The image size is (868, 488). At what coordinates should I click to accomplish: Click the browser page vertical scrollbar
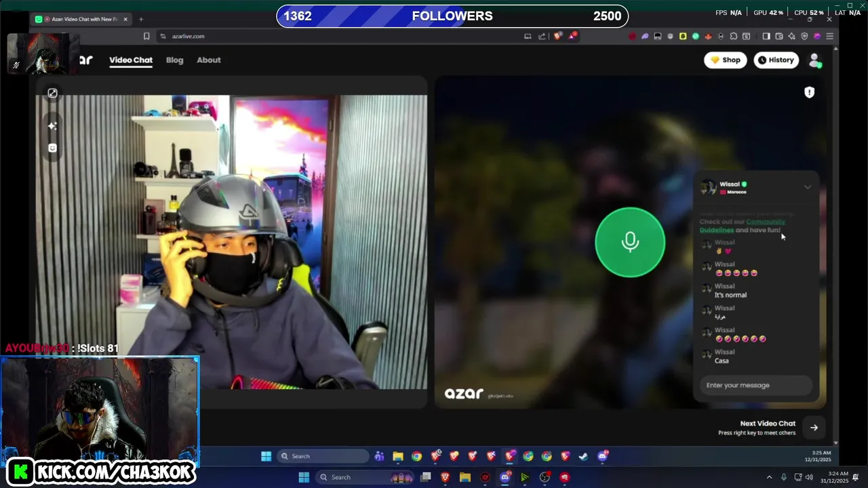click(835, 244)
